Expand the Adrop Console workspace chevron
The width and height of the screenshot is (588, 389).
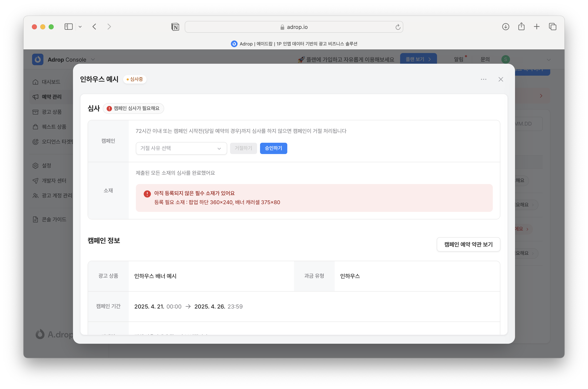93,60
